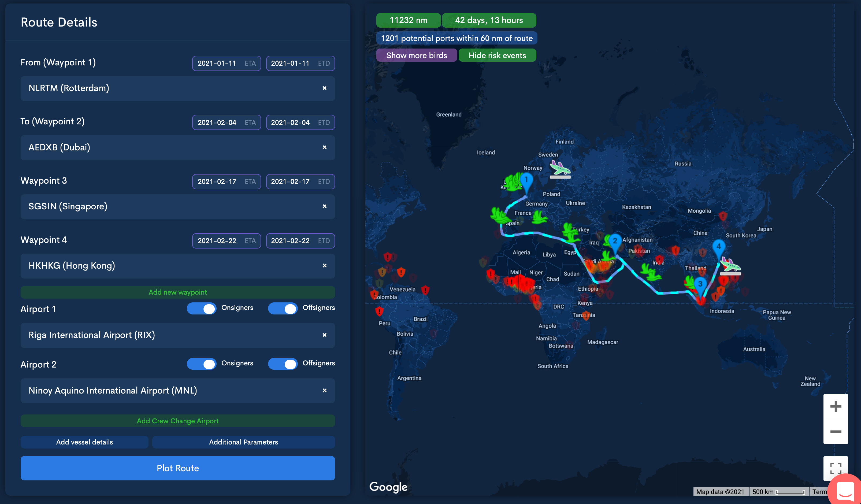
Task: Edit Waypoint 1 ETA date field
Action: [x=226, y=63]
